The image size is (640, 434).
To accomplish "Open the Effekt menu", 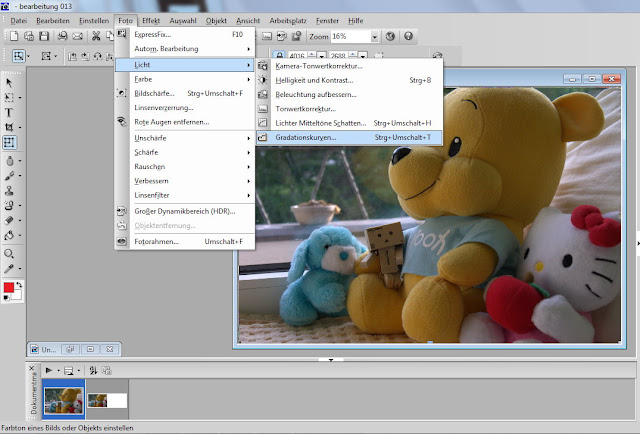I will coord(152,20).
